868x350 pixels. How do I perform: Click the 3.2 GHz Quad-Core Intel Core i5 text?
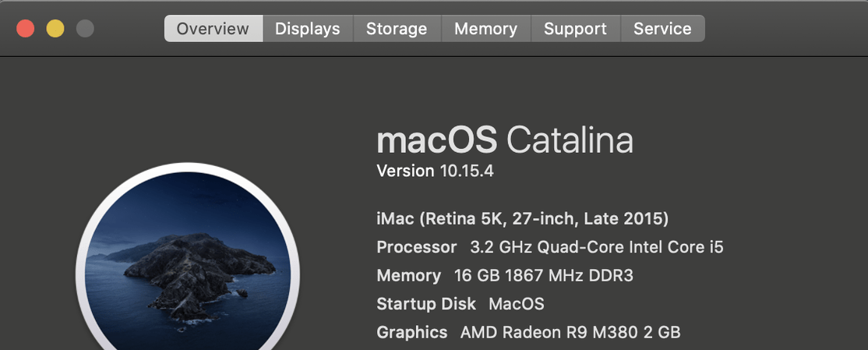[x=596, y=247]
